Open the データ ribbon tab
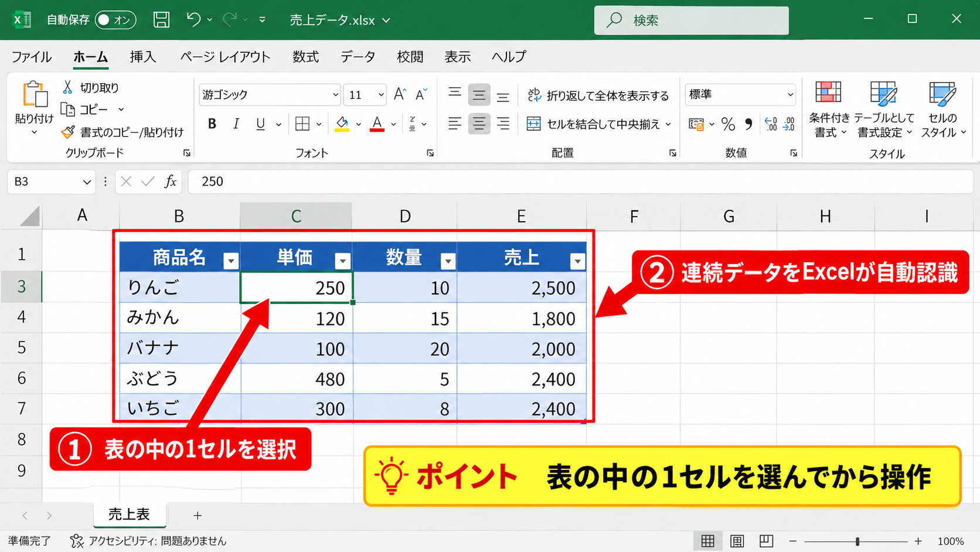Viewport: 980px width, 552px height. (358, 57)
